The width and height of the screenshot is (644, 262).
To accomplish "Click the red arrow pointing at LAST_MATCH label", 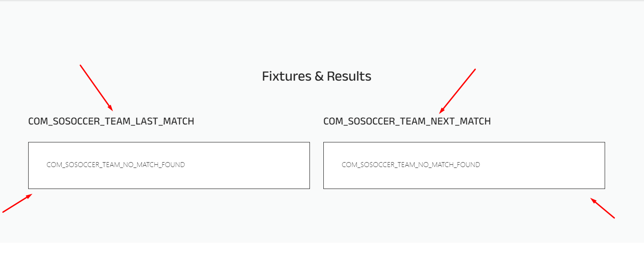I will pyautogui.click(x=96, y=88).
